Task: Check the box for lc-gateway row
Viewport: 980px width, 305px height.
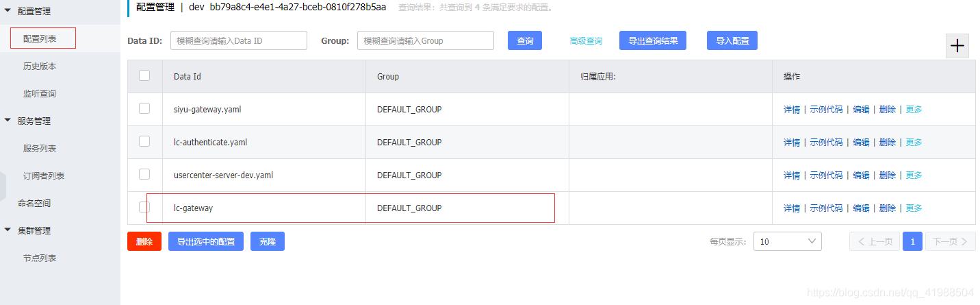Action: point(144,207)
